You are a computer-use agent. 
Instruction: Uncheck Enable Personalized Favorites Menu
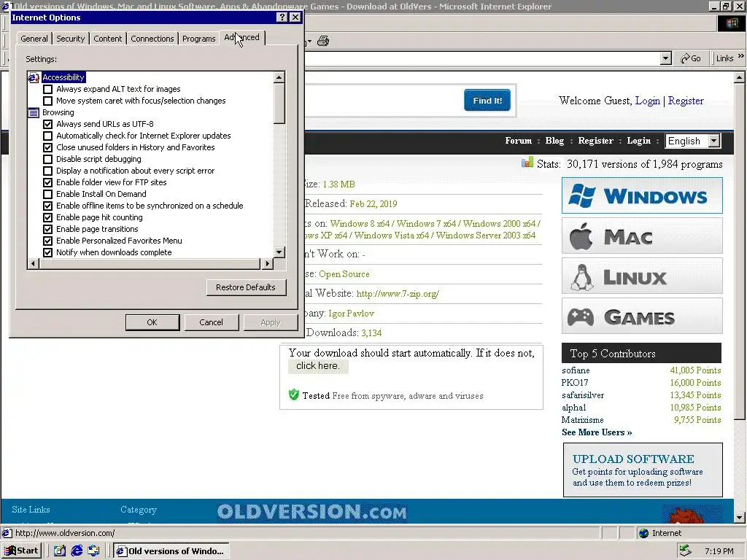point(47,241)
